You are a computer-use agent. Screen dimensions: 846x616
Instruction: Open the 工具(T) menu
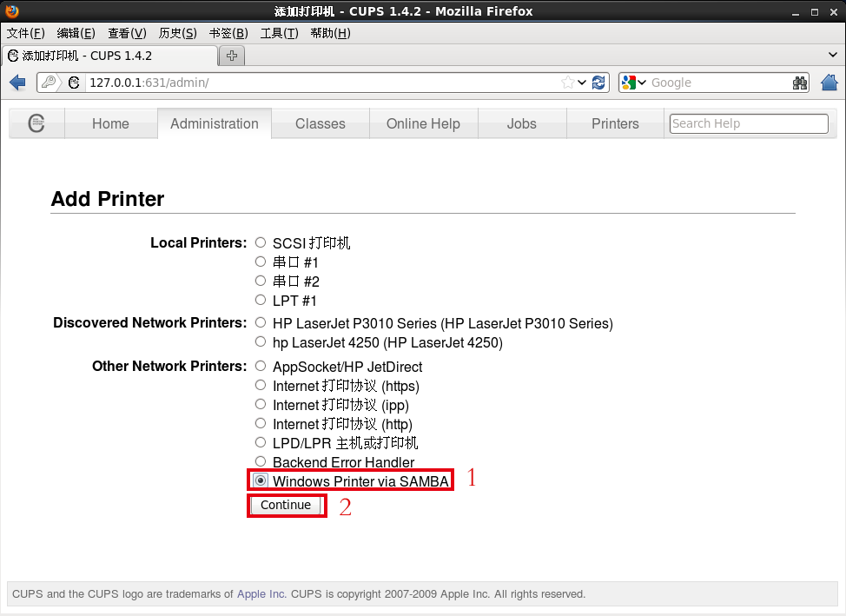click(x=279, y=34)
